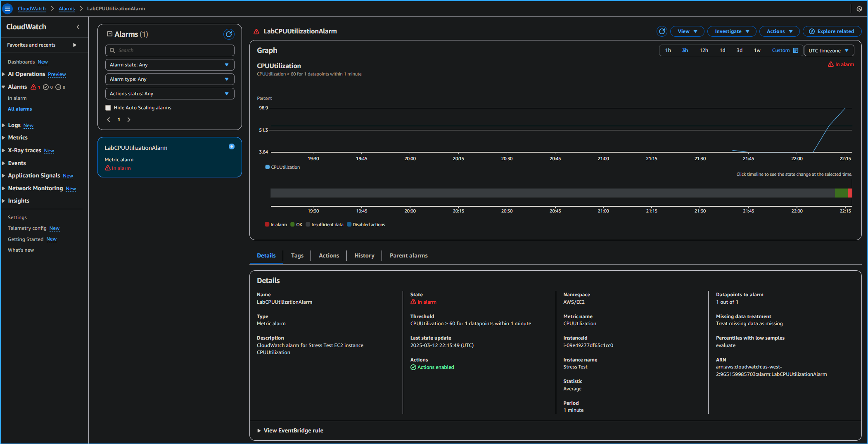868x444 pixels.
Task: Open the navigation hamburger menu
Action: tap(7, 8)
